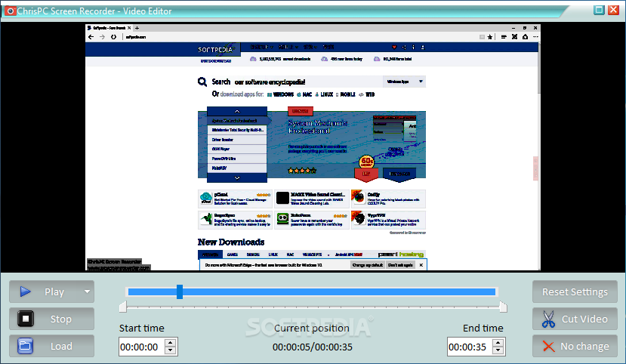
Task: Click the video preview frame
Action: tap(313, 147)
